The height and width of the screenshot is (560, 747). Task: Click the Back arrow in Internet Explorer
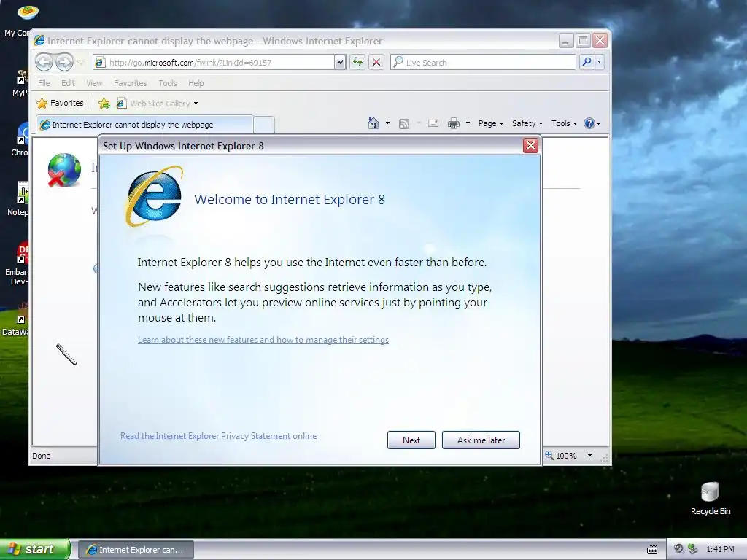pyautogui.click(x=44, y=62)
